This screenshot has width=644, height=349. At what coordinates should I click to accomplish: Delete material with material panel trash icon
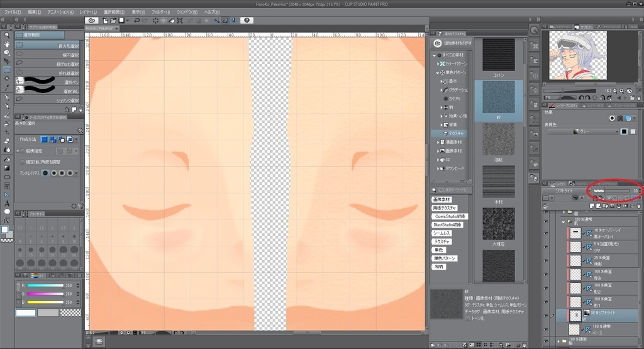click(x=525, y=345)
